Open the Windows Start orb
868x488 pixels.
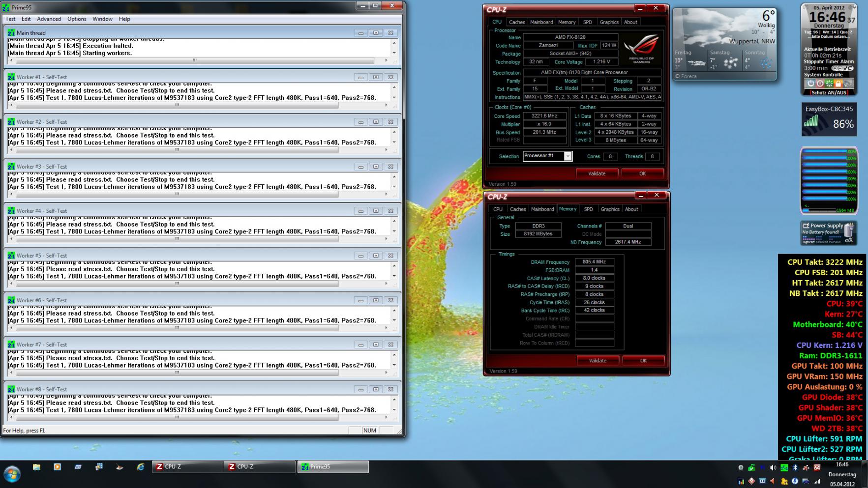12,475
